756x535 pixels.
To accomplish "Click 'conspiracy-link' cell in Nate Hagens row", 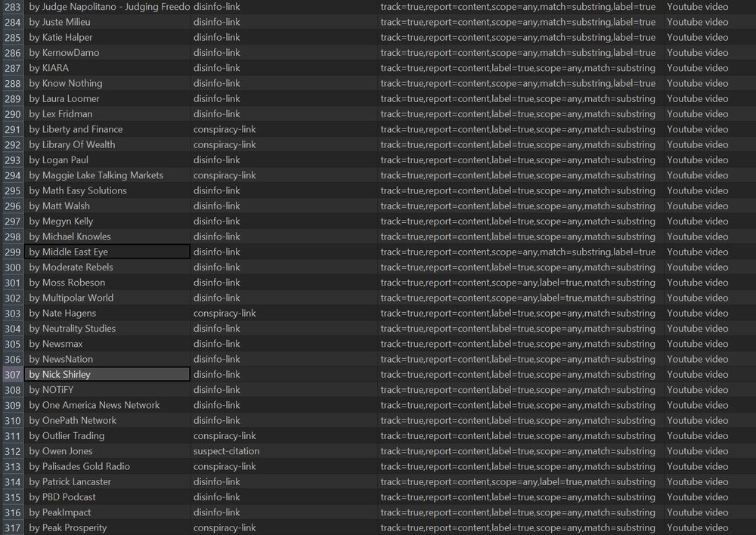I will pos(284,313).
